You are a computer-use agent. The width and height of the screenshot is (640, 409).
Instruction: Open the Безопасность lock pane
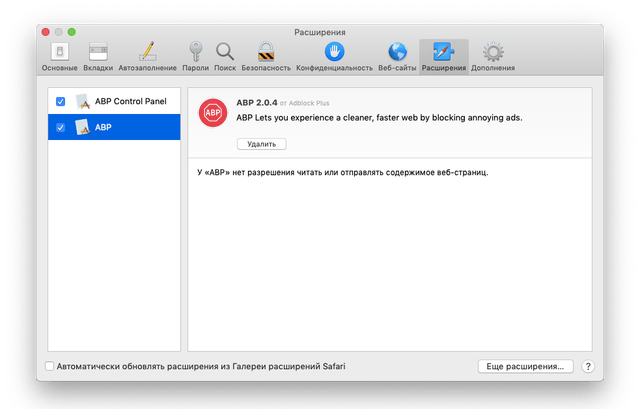[266, 56]
